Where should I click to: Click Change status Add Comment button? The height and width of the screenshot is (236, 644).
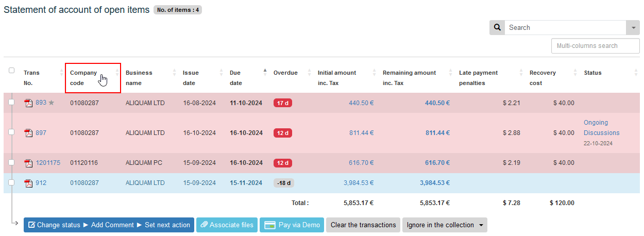(109, 225)
